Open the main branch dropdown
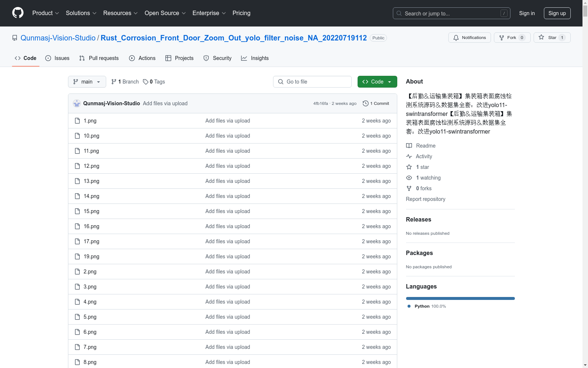 (x=87, y=81)
